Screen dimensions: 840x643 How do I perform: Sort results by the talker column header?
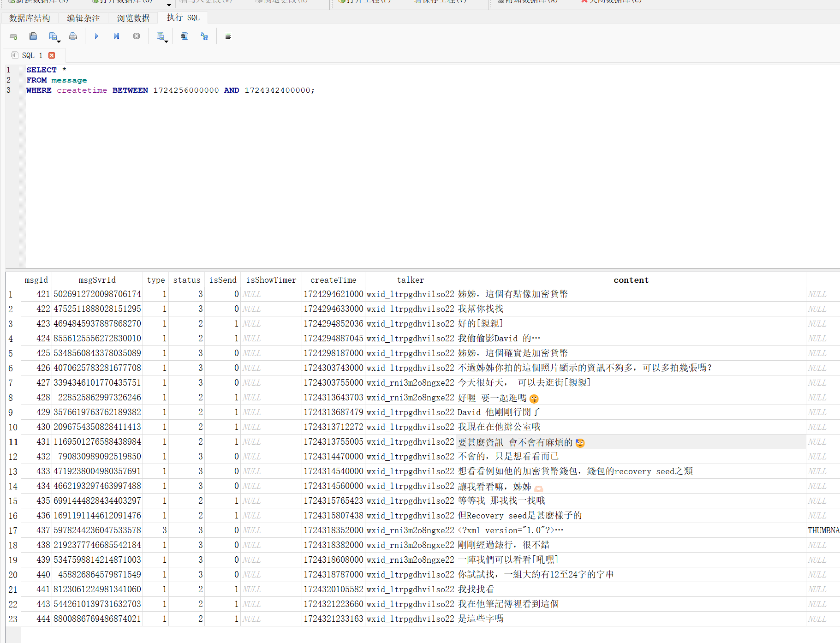(x=411, y=280)
